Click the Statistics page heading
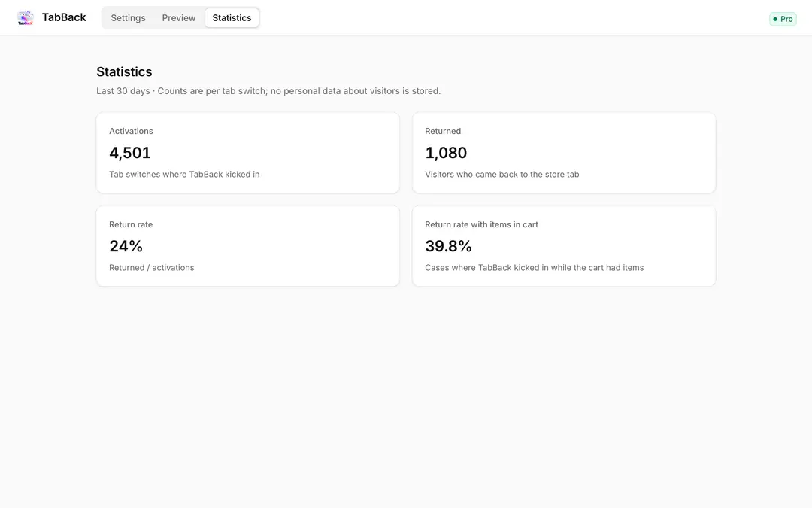812x508 pixels. (x=124, y=71)
